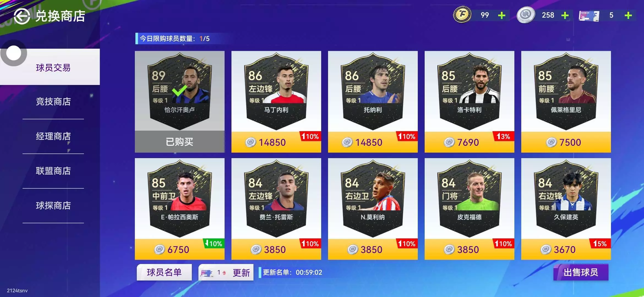Add more gold F coins with plus icon
Viewport: 644px width, 297px height.
coord(502,15)
